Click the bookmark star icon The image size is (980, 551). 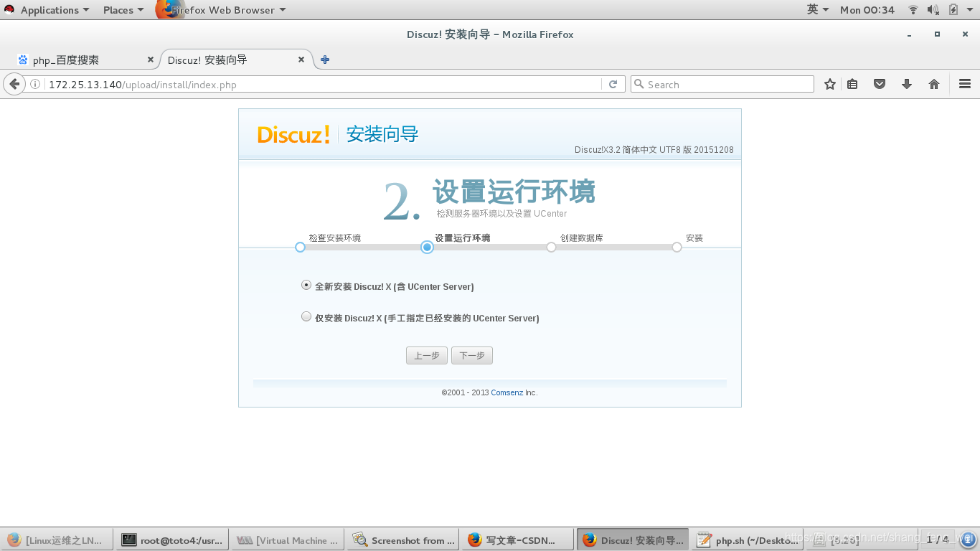pos(830,84)
